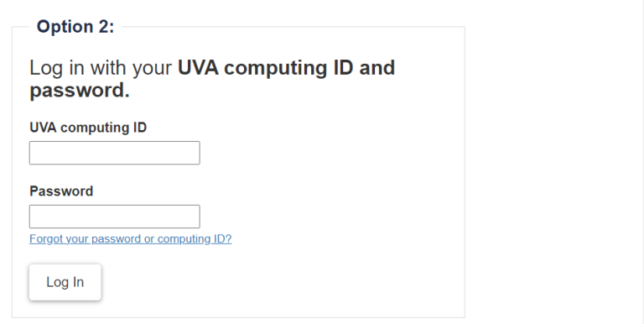Click the blue underlined computing ID recovery link

click(x=131, y=239)
